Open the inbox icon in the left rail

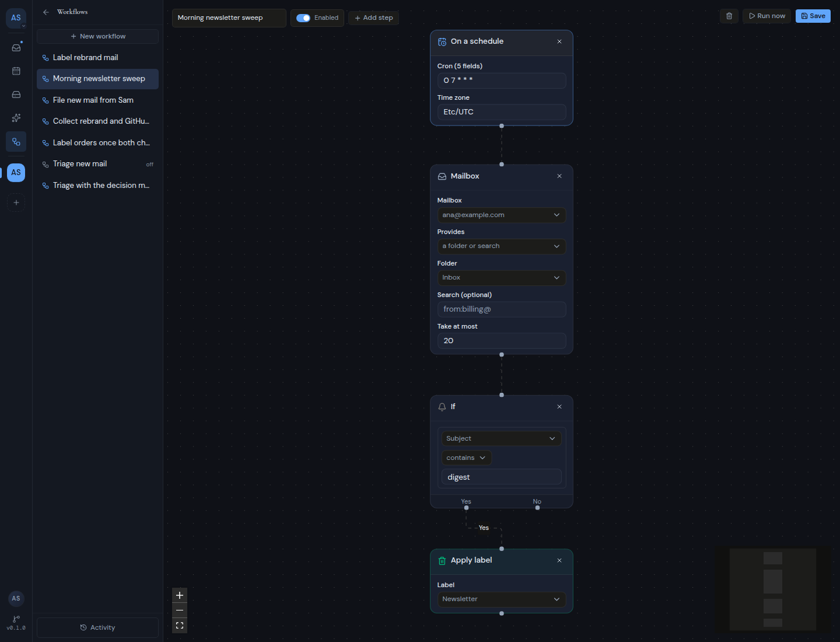coord(16,48)
